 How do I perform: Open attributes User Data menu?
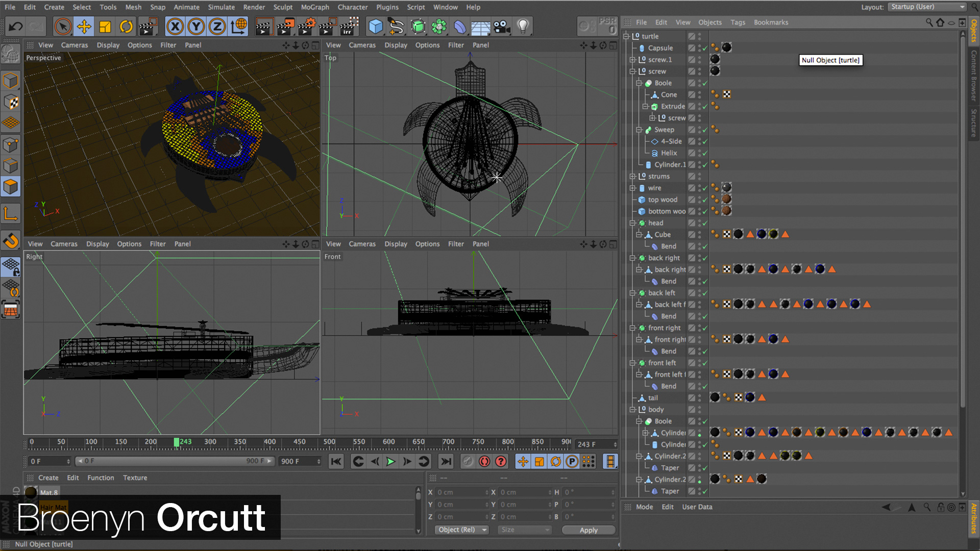697,507
